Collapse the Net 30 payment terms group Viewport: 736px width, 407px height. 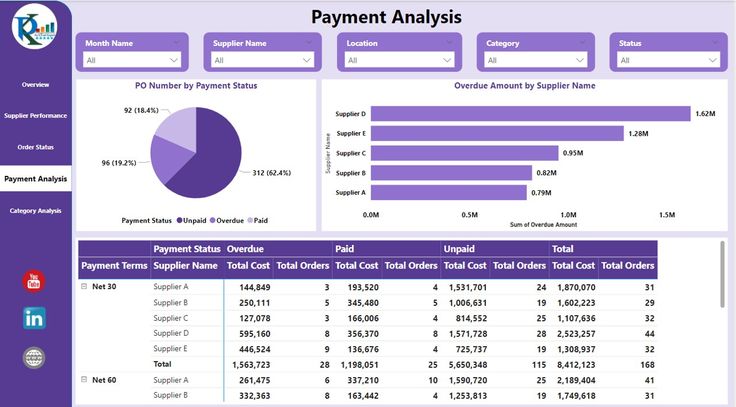click(84, 286)
